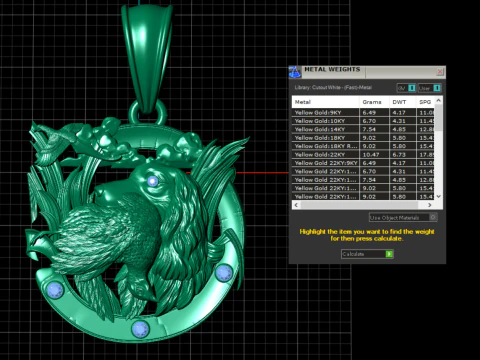The height and width of the screenshot is (360, 480).
Task: Click the 7.54 grams cell for 14KY
Action: click(374, 129)
